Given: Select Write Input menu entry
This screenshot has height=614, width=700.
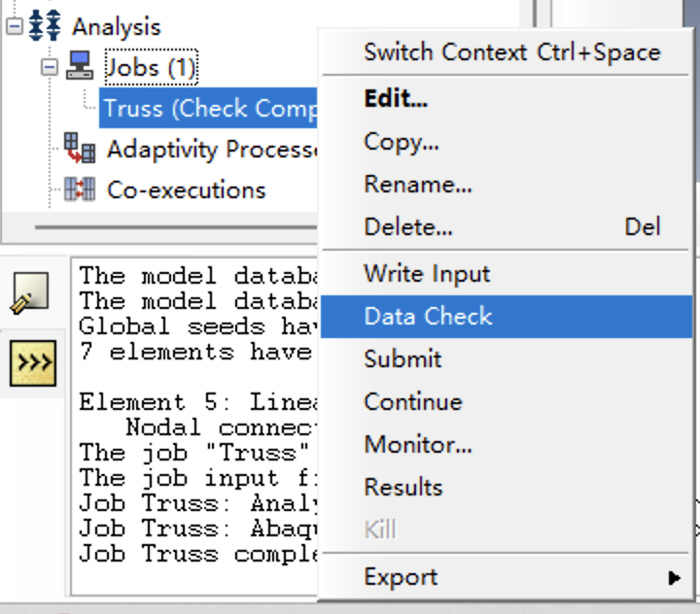Looking at the screenshot, I should click(x=427, y=274).
